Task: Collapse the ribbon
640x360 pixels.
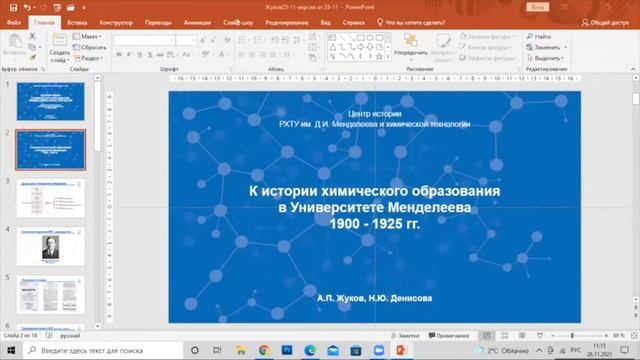Action: (x=633, y=69)
